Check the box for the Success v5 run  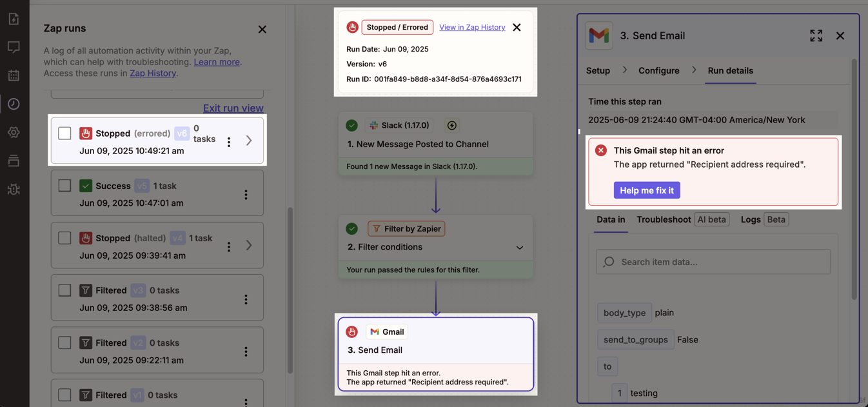click(64, 186)
